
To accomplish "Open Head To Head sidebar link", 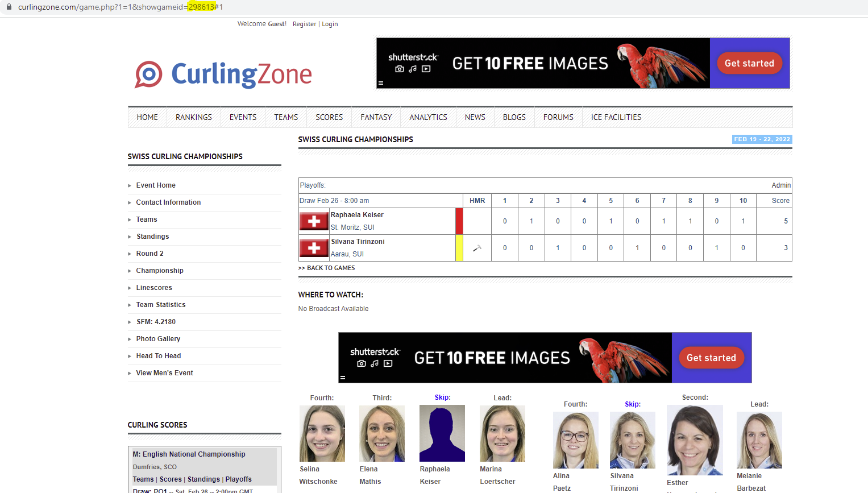I will [x=159, y=356].
